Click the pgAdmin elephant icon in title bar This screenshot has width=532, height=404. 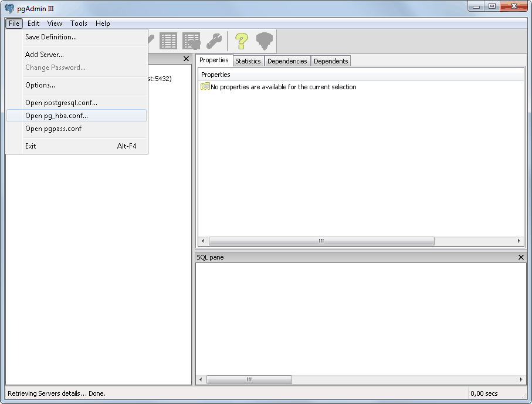[x=9, y=8]
